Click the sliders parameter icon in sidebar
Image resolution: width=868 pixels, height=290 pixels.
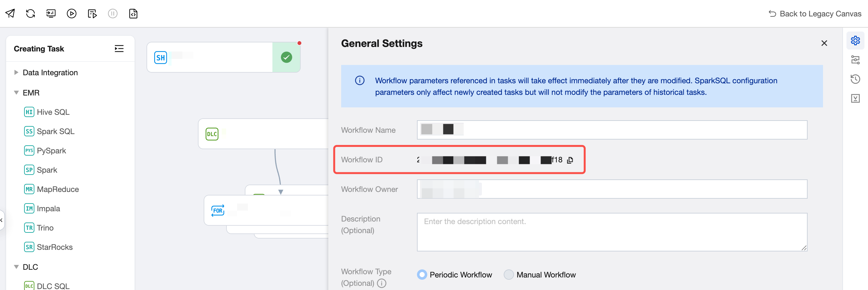click(855, 60)
